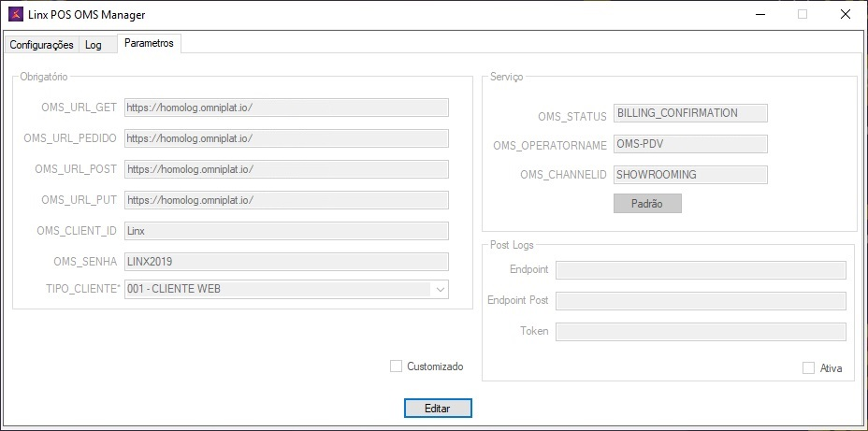Screen dimensions: 868x431
Task: Click the OMS_CLIENT_ID field
Action: click(286, 231)
